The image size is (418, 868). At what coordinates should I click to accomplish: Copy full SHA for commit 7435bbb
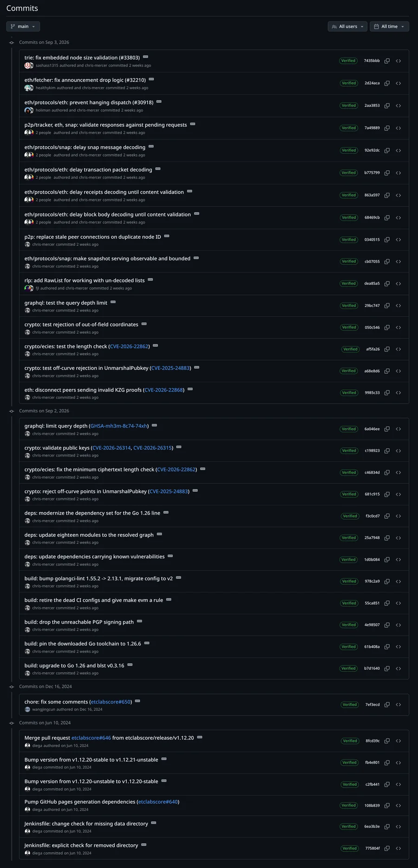387,61
